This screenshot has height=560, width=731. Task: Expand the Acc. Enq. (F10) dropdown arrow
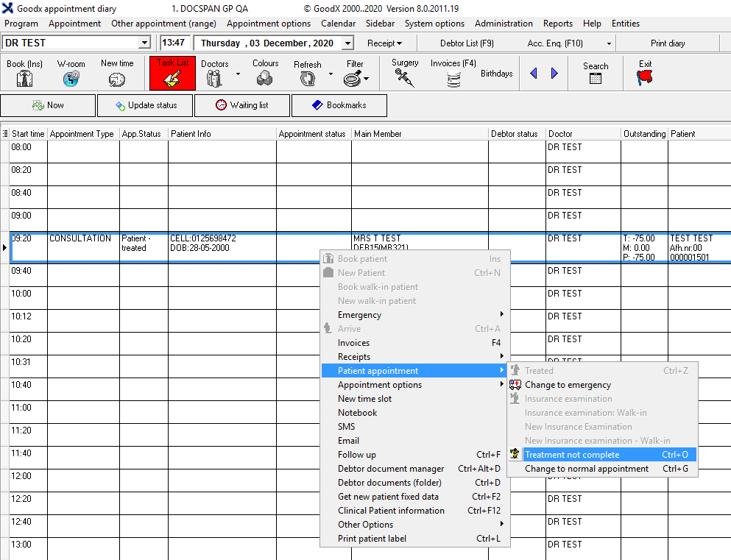[x=609, y=43]
